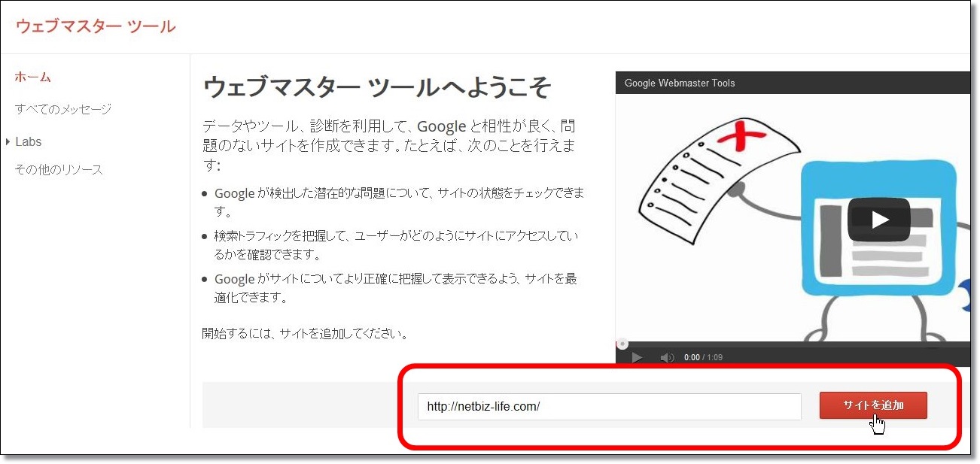Play the Google Webmaster Tools video
The width and height of the screenshot is (980, 464).
coord(879,220)
